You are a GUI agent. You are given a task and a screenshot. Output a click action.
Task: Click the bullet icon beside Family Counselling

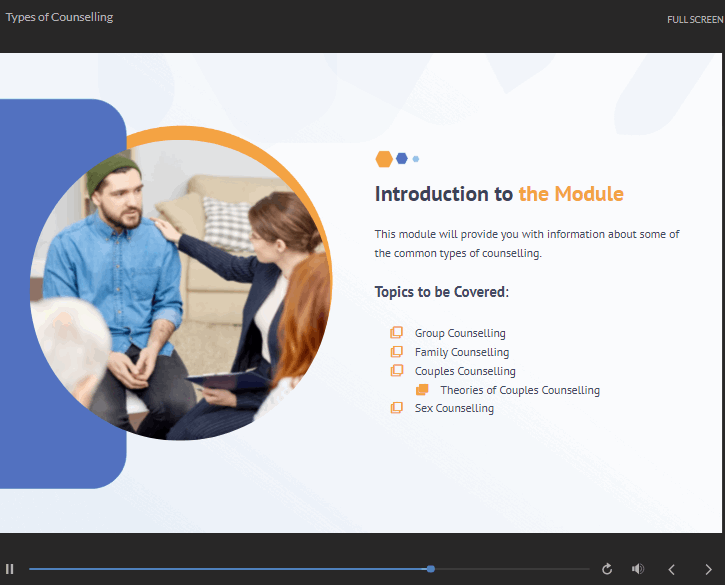pos(397,351)
